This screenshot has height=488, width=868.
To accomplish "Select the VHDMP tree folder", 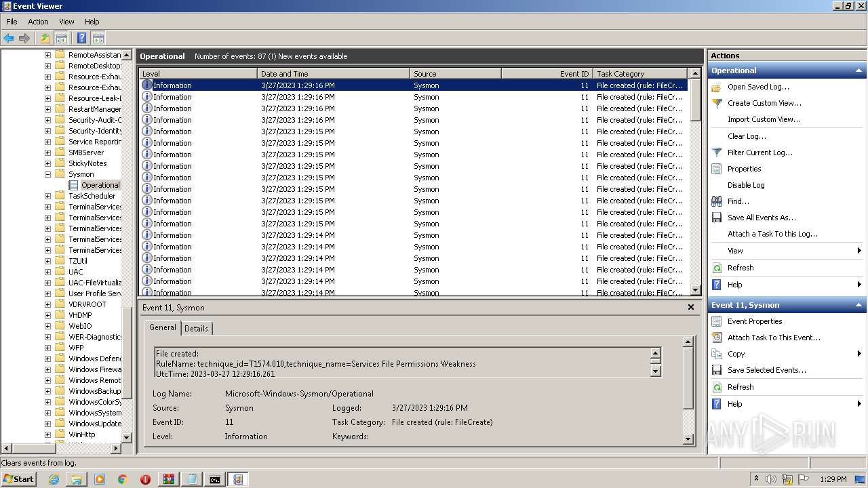I will click(80, 315).
